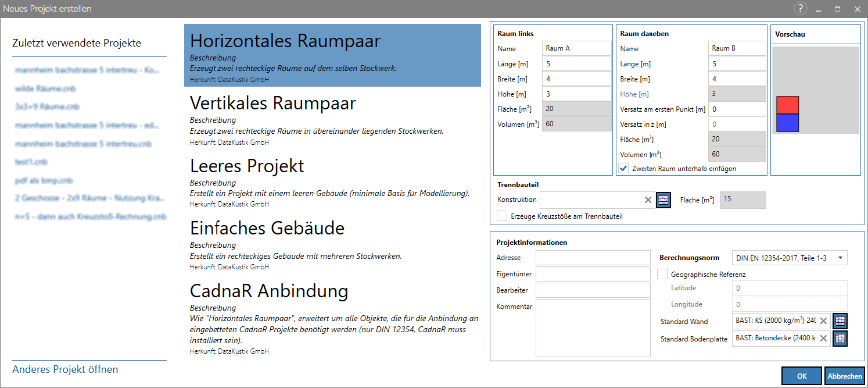Click Zuletzt verwendete Projekte heading
The width and height of the screenshot is (868, 388).
click(77, 43)
